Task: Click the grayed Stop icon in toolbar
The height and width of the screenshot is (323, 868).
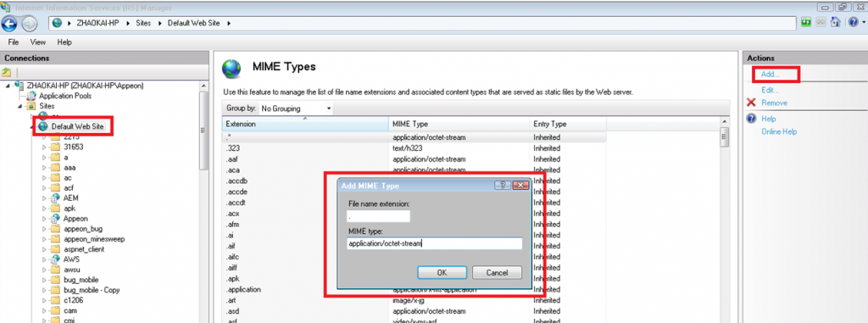Action: (x=821, y=23)
